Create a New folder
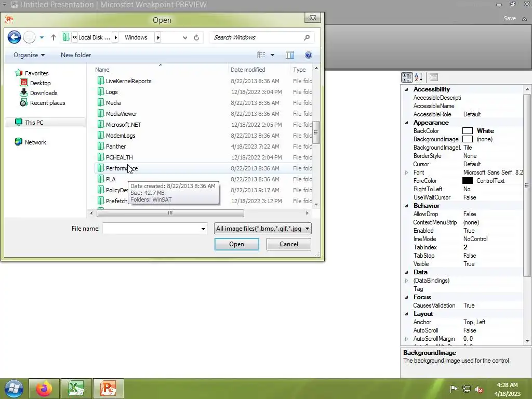The height and width of the screenshot is (399, 532). point(76,55)
